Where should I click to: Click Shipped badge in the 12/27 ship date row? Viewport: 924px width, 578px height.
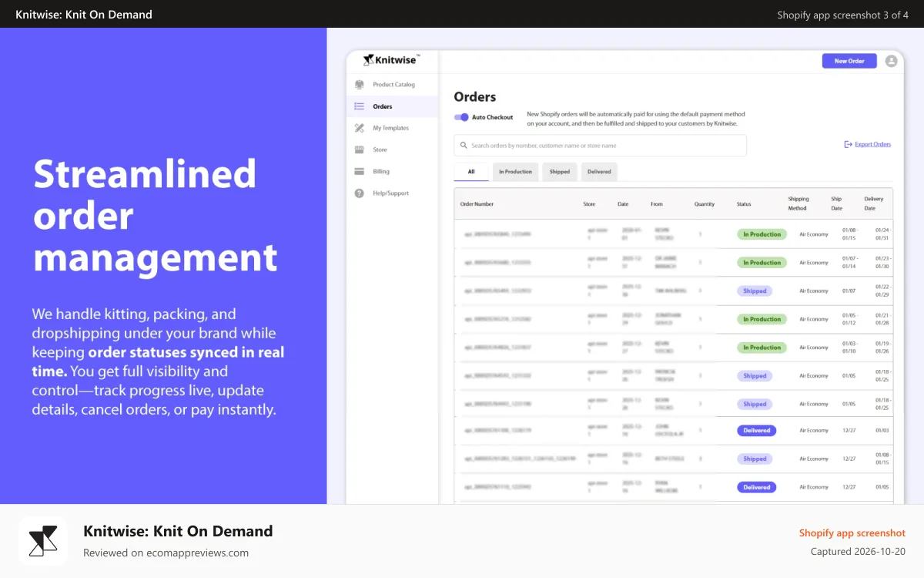[755, 459]
